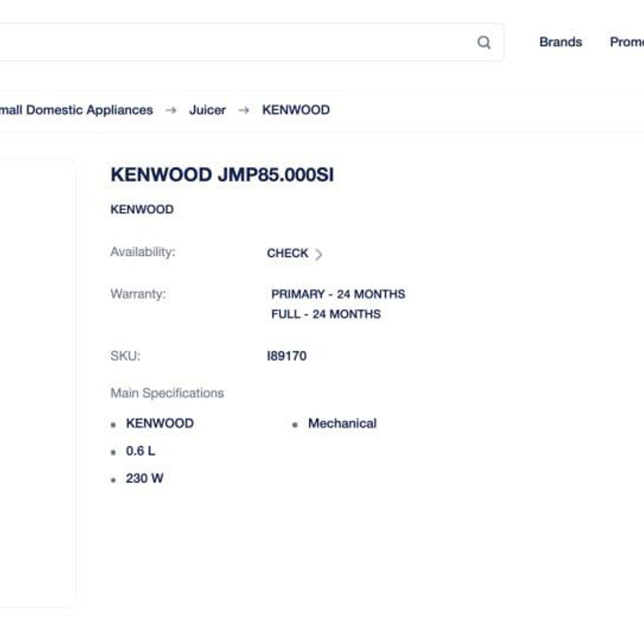Image resolution: width=644 pixels, height=644 pixels.
Task: Click the Main Specifications heading
Action: coord(167,393)
